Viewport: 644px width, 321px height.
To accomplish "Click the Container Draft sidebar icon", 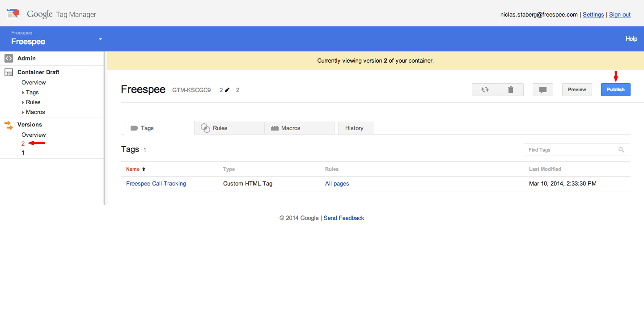I will pos(8,72).
